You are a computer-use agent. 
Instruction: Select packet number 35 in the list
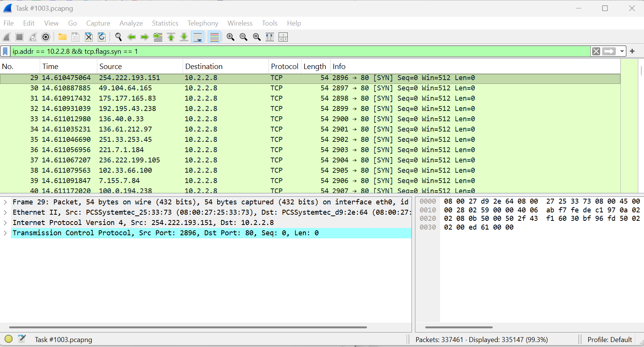(x=152, y=139)
